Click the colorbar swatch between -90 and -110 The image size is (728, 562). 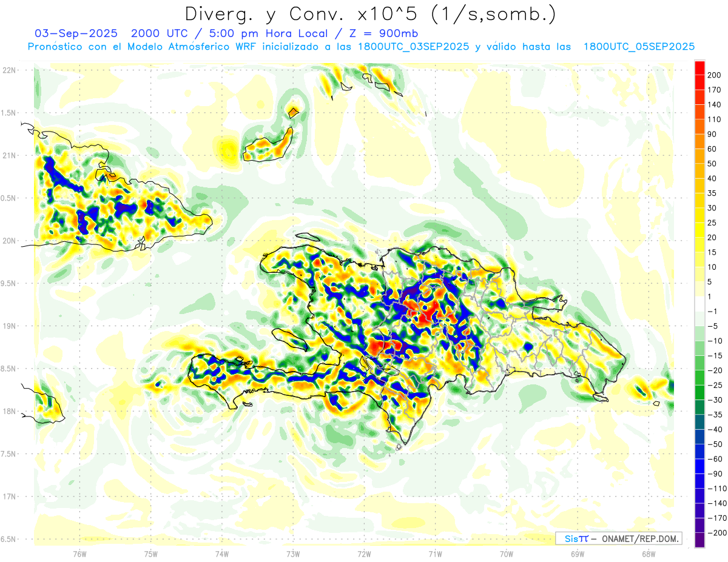pos(699,481)
